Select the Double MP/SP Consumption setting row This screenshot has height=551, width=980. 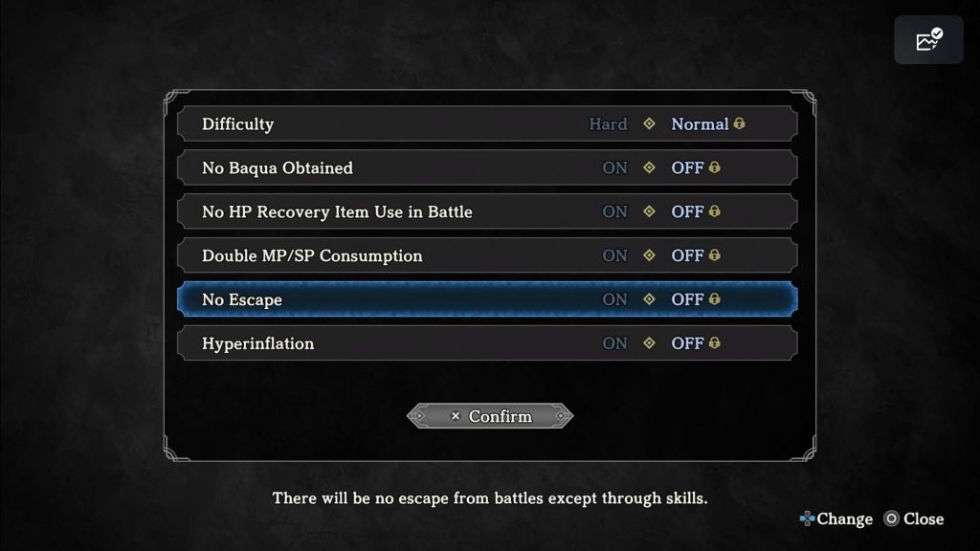click(x=312, y=255)
